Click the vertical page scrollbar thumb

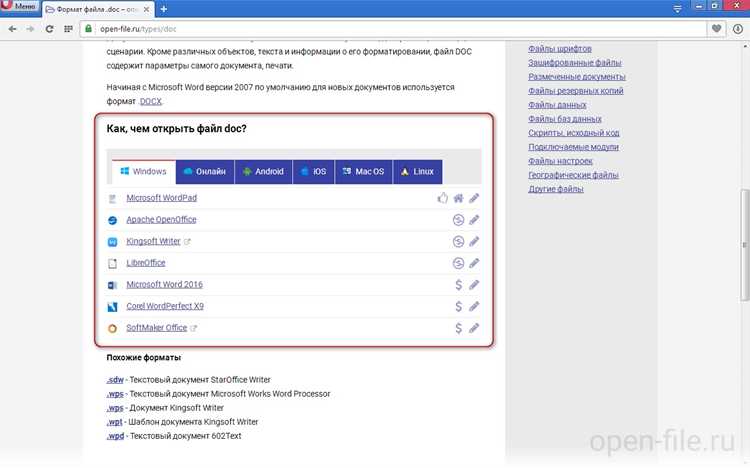(x=745, y=245)
